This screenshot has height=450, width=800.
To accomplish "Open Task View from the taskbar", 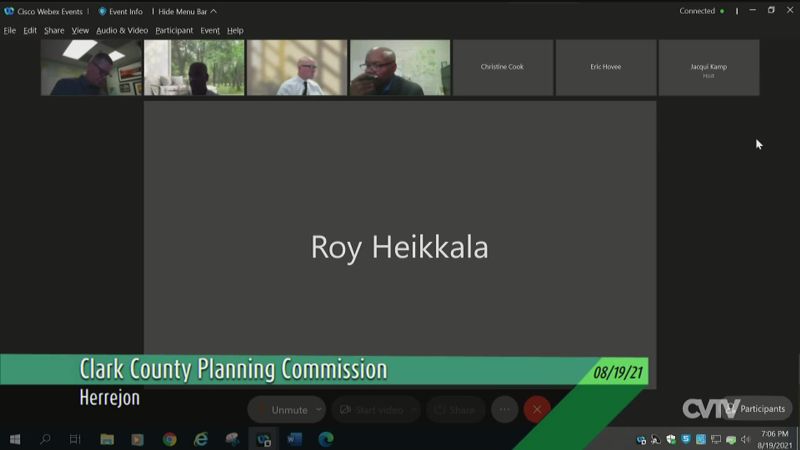I will click(x=75, y=439).
